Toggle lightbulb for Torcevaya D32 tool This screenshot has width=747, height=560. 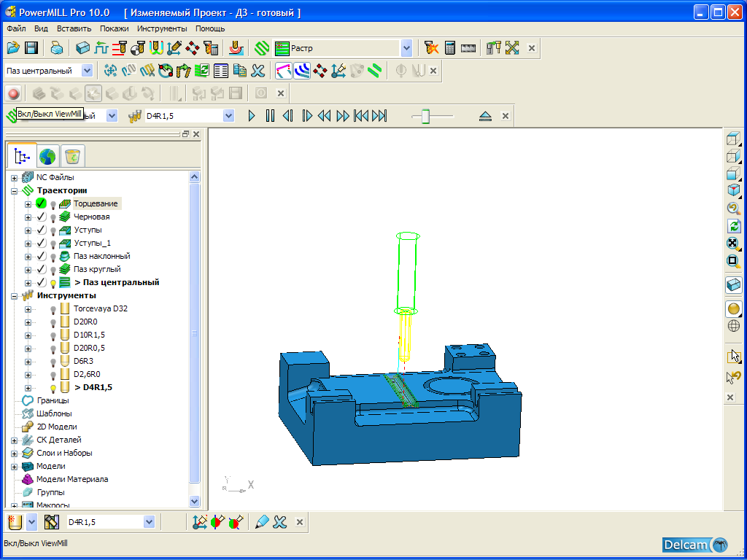click(x=53, y=309)
